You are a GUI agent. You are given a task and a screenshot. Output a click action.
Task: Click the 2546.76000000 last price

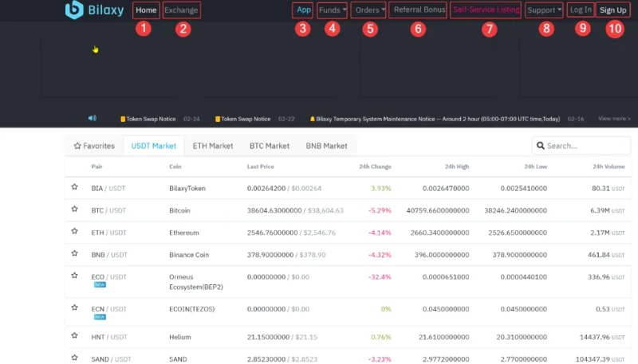[x=272, y=233]
